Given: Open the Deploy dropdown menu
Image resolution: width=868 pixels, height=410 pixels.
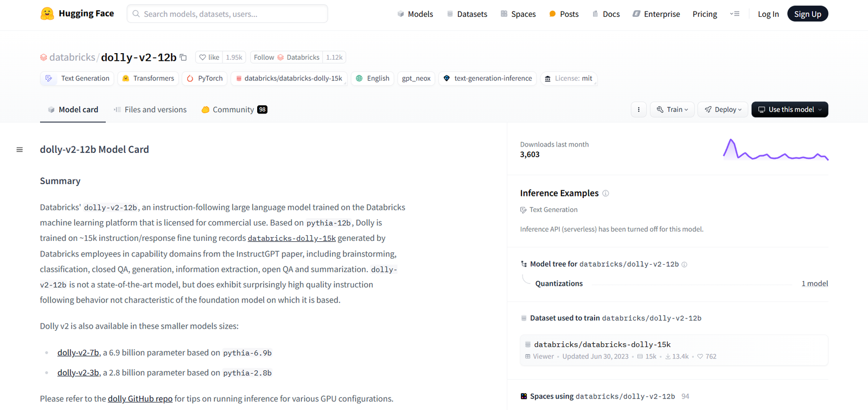Looking at the screenshot, I should 723,110.
